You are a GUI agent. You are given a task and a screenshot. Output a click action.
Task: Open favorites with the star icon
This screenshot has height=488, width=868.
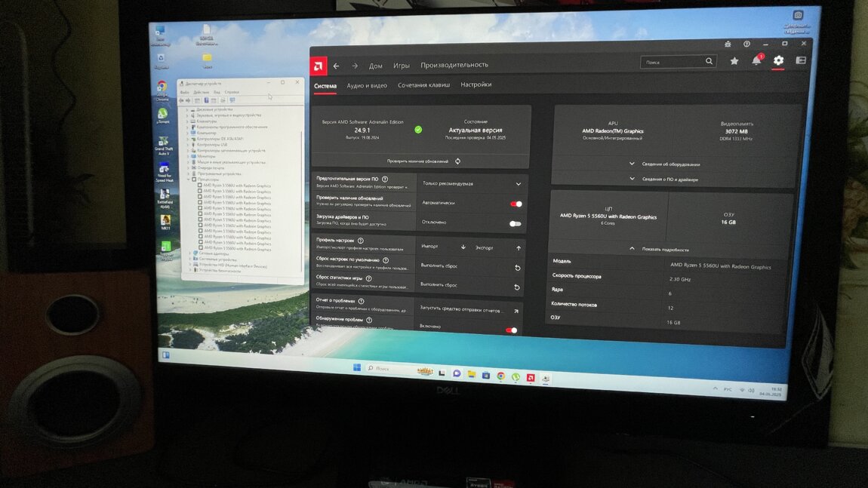pos(734,61)
